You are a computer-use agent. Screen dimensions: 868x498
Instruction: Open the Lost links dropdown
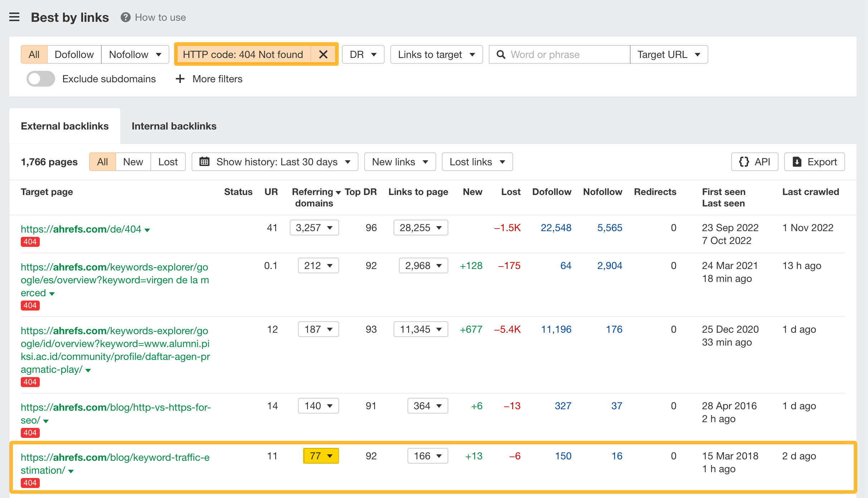point(477,162)
